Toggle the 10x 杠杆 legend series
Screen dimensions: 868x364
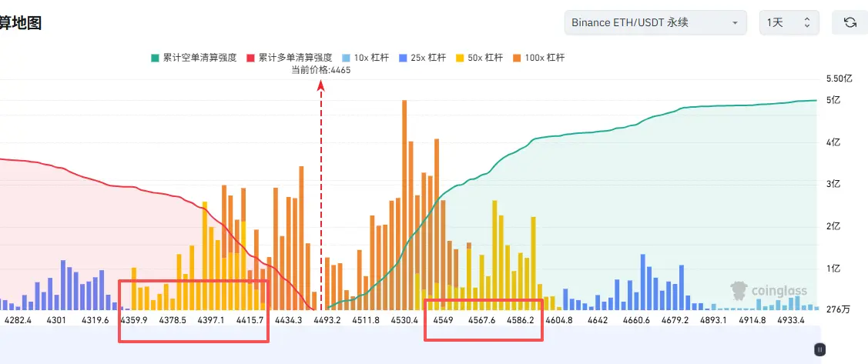click(367, 58)
